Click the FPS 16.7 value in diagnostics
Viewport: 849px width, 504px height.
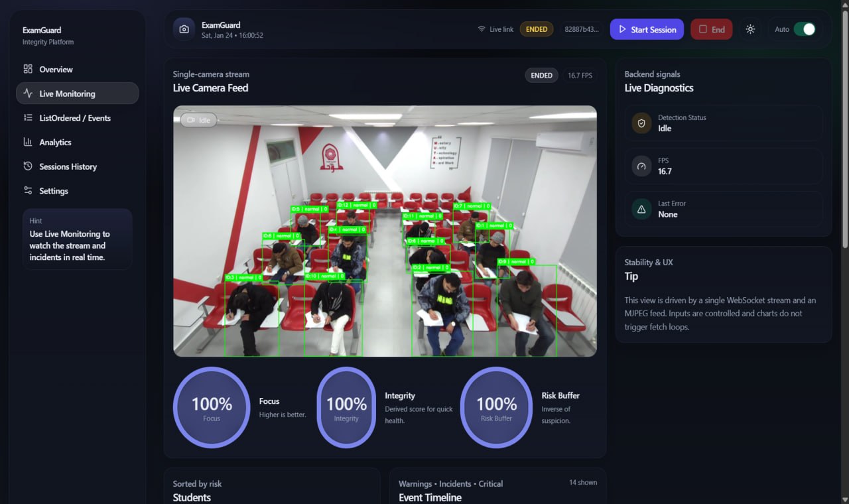click(665, 171)
